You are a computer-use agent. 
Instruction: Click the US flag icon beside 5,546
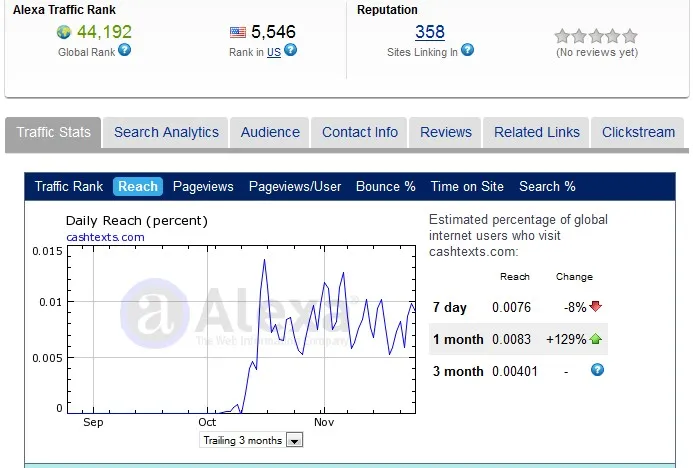238,32
